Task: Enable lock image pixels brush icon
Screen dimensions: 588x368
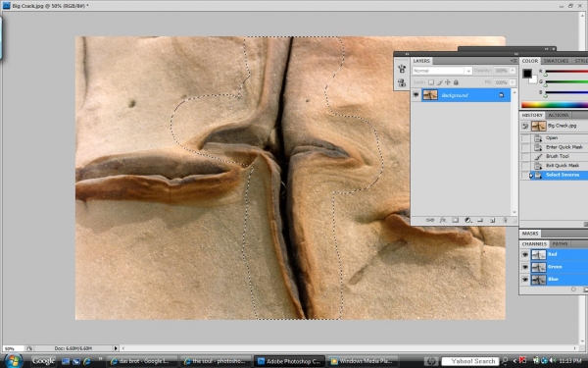Action: [x=439, y=82]
